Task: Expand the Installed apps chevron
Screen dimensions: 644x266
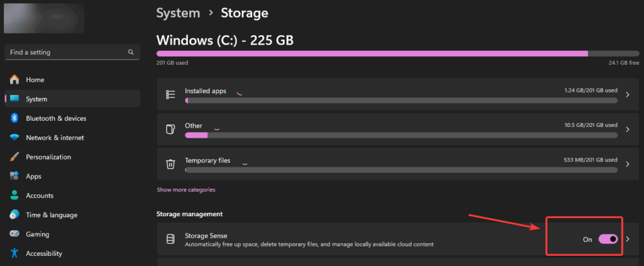Action: click(628, 94)
